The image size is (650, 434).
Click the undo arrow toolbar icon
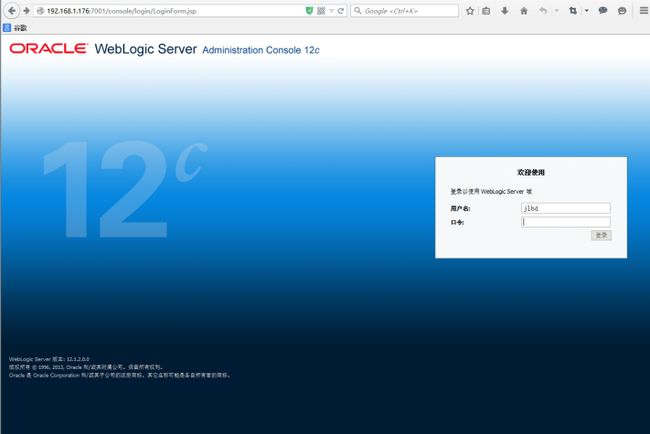click(x=543, y=11)
